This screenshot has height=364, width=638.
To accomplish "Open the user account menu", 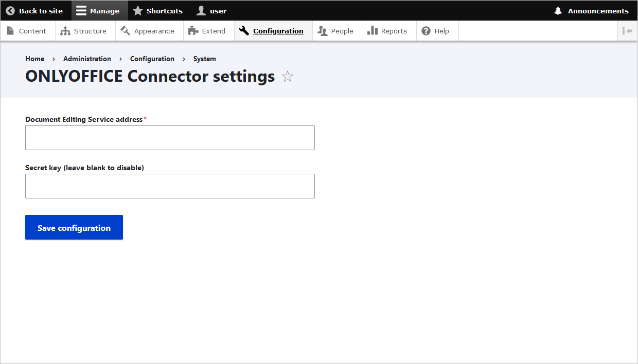I will point(211,11).
